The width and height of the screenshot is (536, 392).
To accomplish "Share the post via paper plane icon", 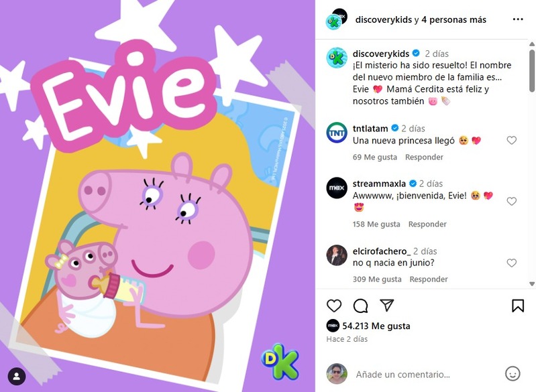I will pos(386,306).
